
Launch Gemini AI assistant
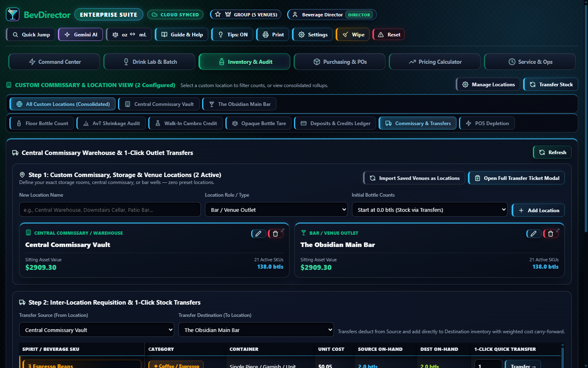pos(80,34)
